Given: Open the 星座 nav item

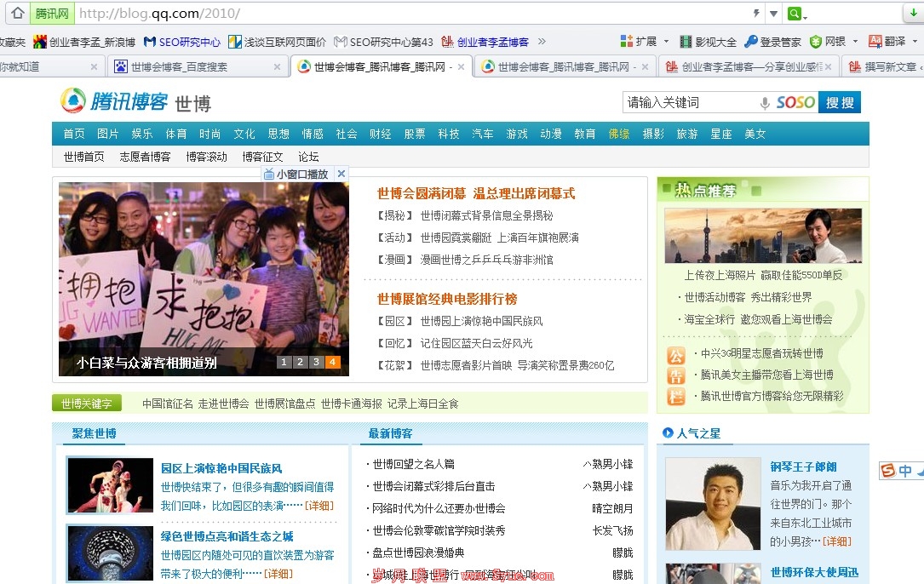Looking at the screenshot, I should pyautogui.click(x=720, y=134).
